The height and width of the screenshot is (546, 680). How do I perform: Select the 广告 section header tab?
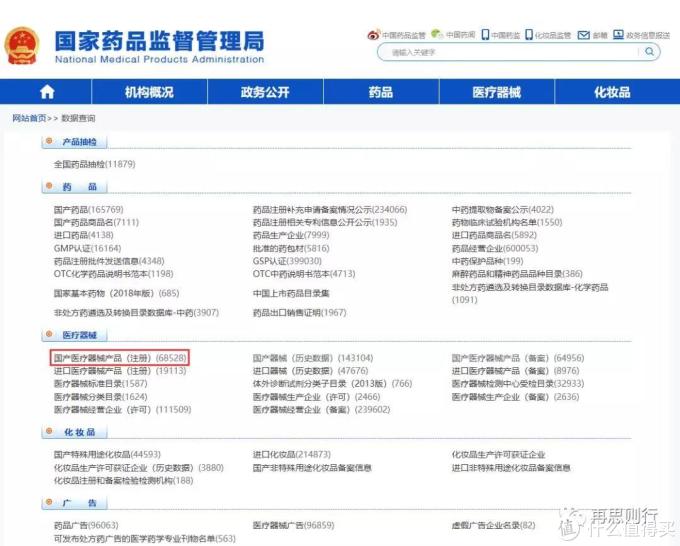(x=74, y=503)
